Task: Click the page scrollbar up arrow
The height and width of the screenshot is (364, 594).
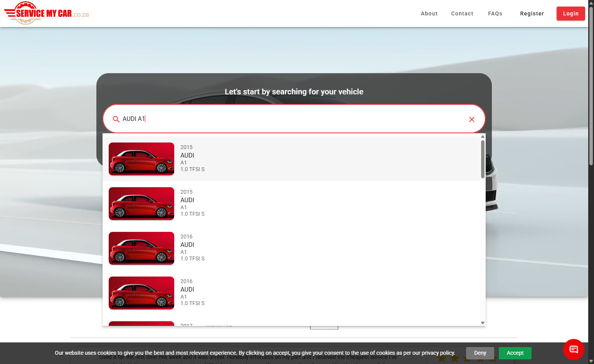Action: (591, 3)
